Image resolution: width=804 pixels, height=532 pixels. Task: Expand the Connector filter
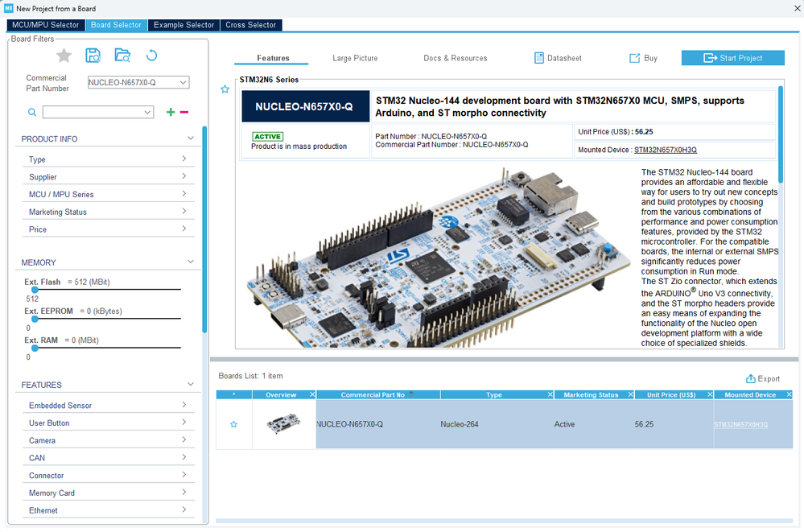click(184, 475)
